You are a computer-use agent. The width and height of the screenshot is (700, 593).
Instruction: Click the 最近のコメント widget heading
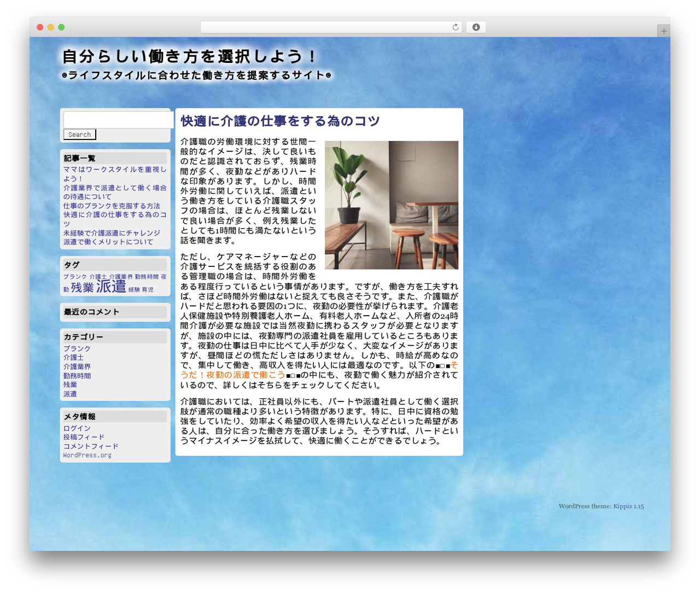pos(91,312)
